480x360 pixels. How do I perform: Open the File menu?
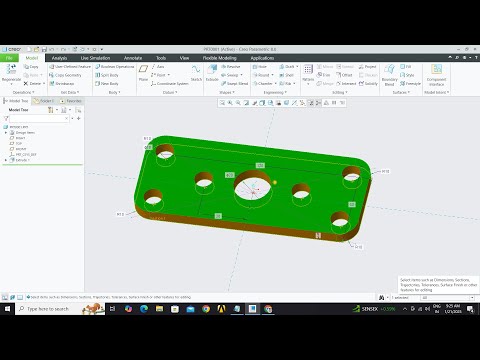click(9, 58)
